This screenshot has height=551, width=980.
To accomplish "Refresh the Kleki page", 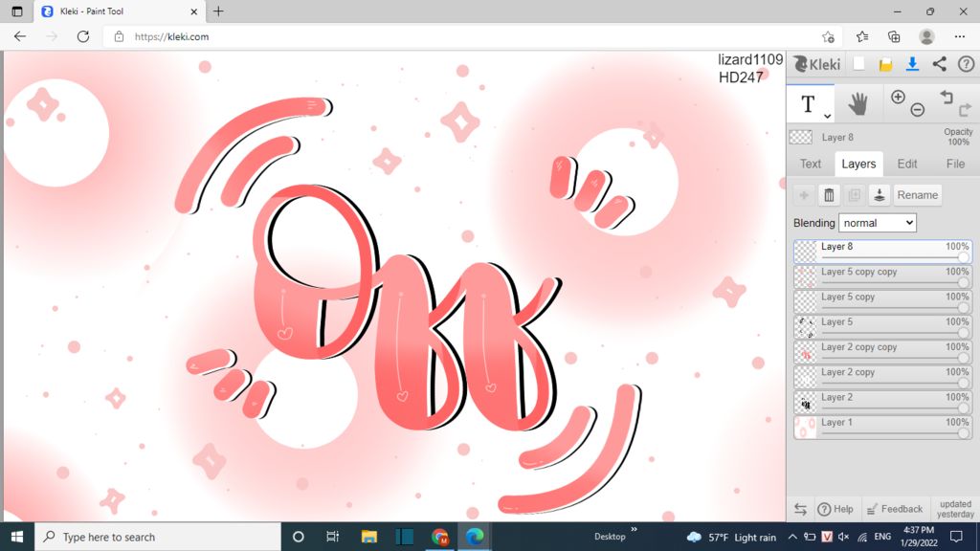I will [83, 37].
